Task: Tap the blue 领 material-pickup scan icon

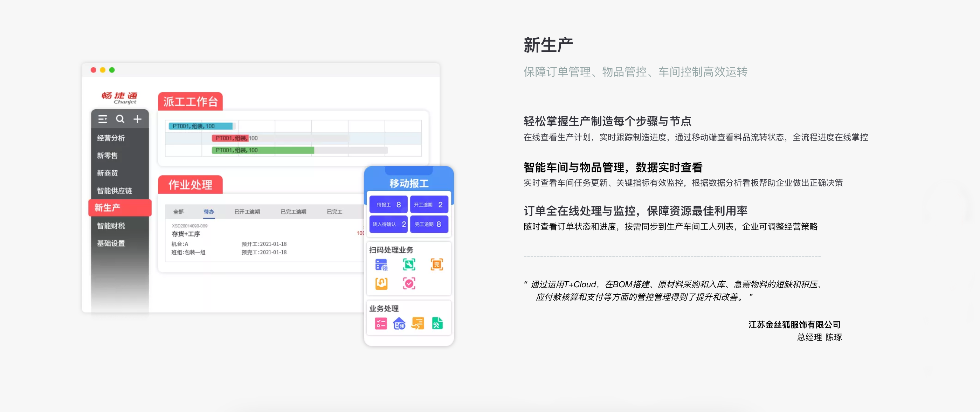Action: 381,265
